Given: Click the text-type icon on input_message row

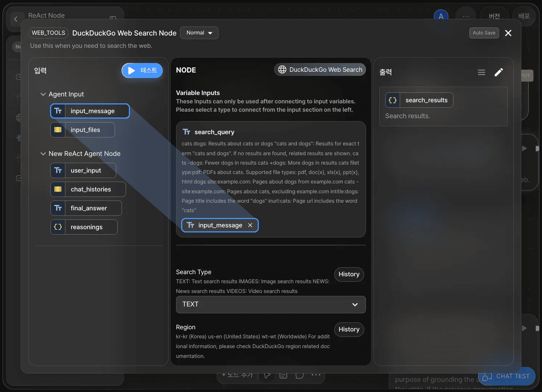Looking at the screenshot, I should 58,111.
